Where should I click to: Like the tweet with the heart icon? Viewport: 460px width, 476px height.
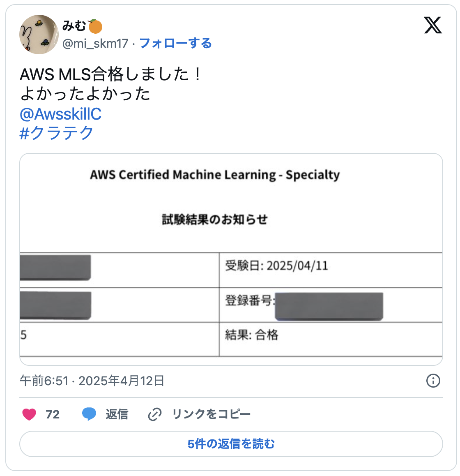(29, 414)
